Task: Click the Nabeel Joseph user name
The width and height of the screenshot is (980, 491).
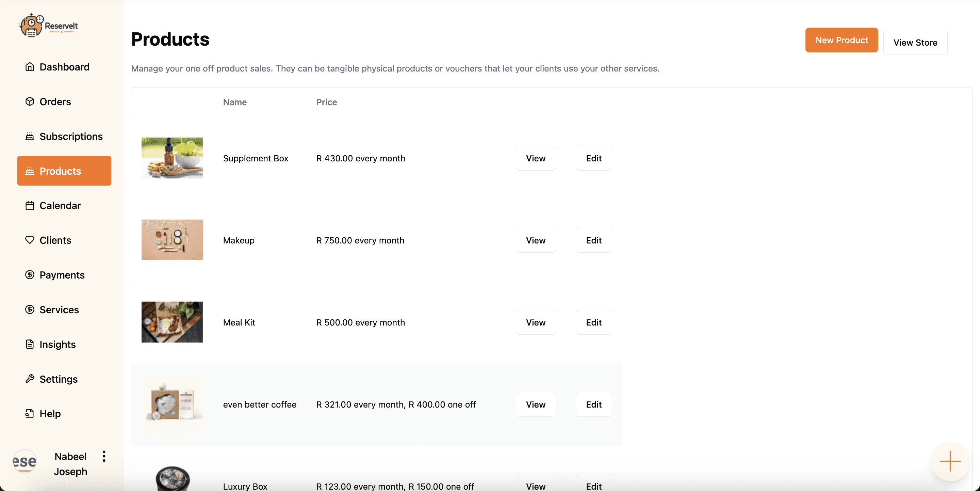Action: pos(70,464)
